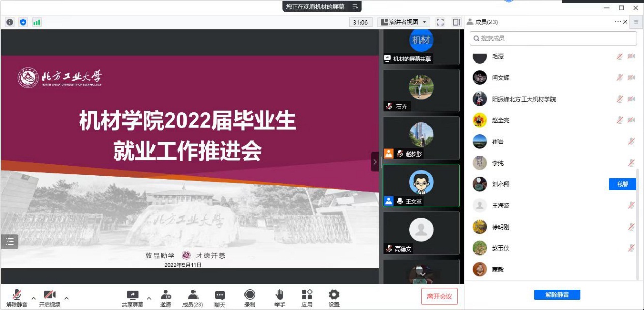The image size is (644, 310).
Task: Turn on camera with 开启视频
Action: coord(49,298)
